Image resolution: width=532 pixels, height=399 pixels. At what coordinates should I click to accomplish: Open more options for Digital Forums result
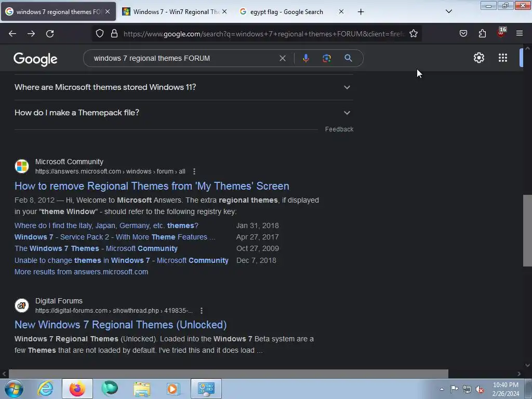[202, 311]
